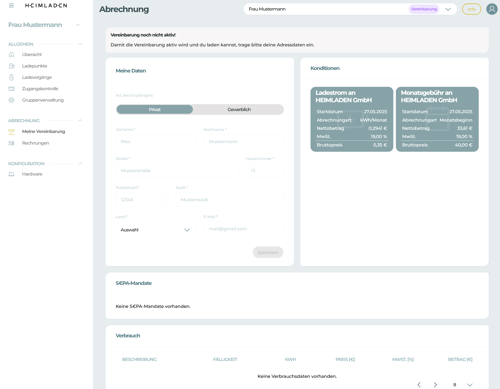Collapse the ABRECHNUNG section
This screenshot has width=500, height=389.
pos(80,120)
